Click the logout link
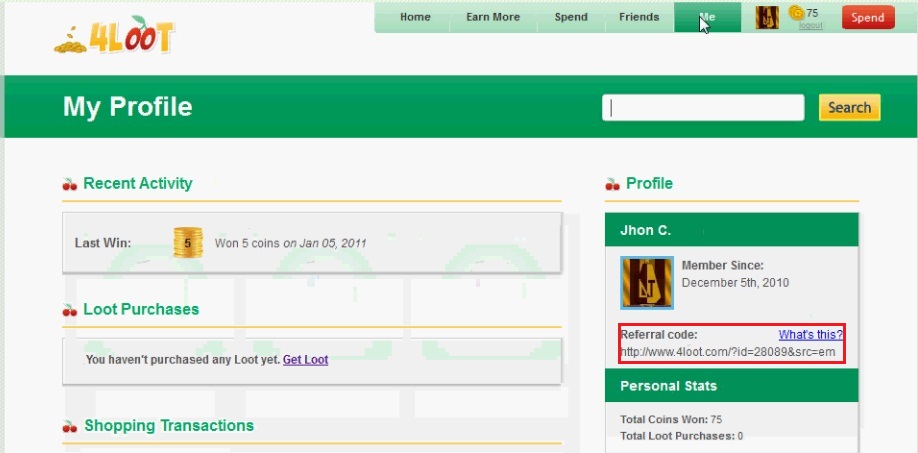The width and height of the screenshot is (918, 453). pyautogui.click(x=810, y=26)
